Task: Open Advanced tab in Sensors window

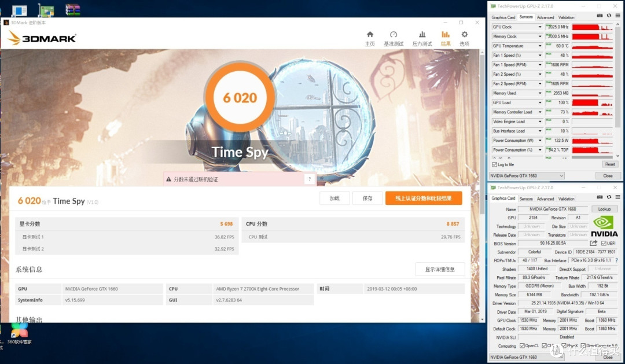Action: 545,17
